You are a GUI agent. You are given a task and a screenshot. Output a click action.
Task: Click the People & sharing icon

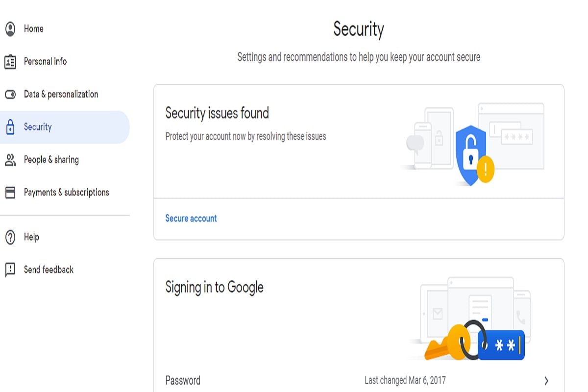coord(10,160)
